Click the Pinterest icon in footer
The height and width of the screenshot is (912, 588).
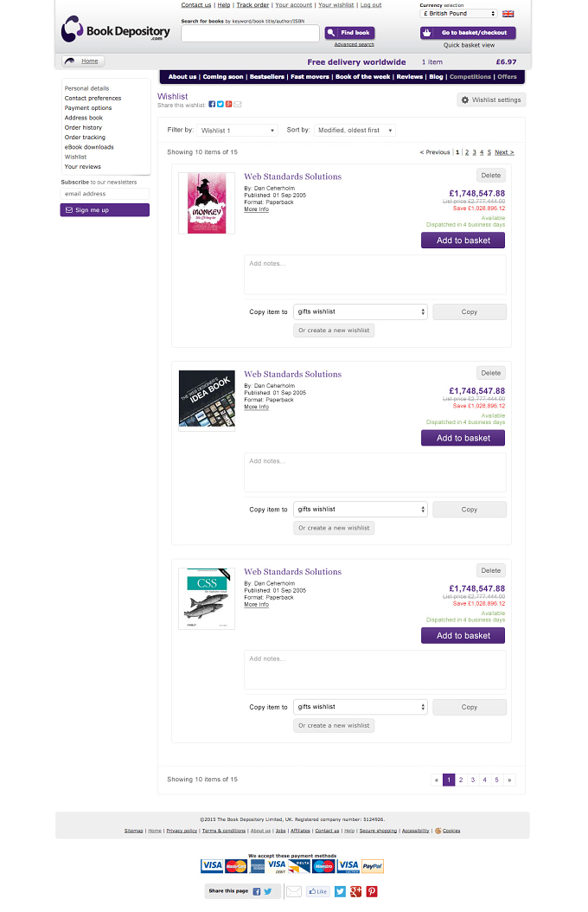(372, 891)
